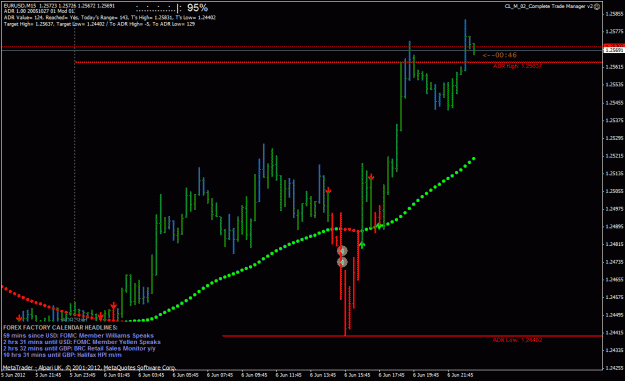Image resolution: width=625 pixels, height=381 pixels.
Task: Click the lower gray circle trade marker
Action: pyautogui.click(x=342, y=262)
